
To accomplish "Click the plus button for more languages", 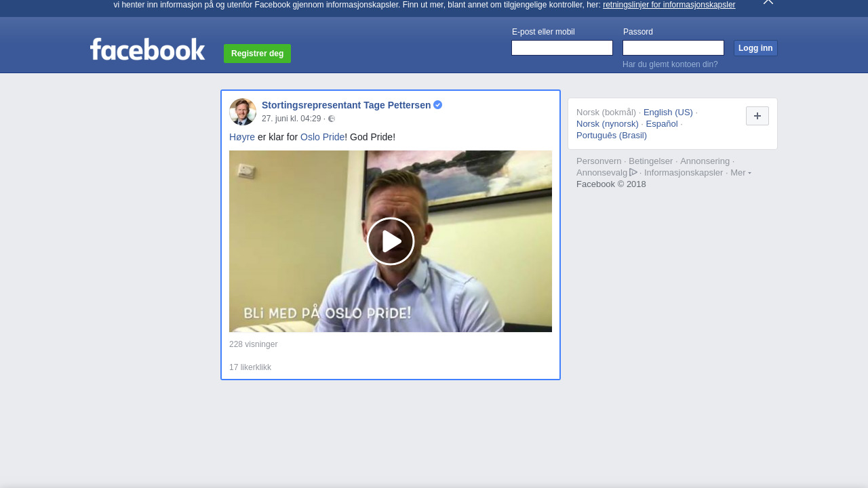I will (757, 116).
